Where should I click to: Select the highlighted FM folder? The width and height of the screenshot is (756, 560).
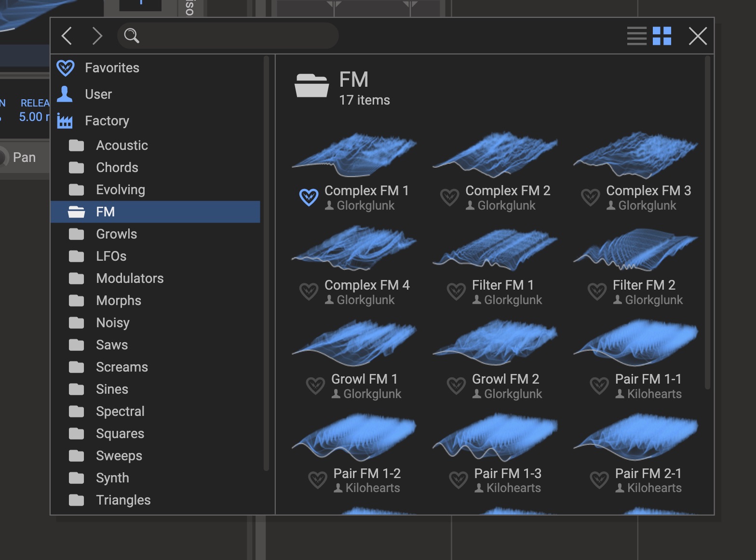(106, 212)
